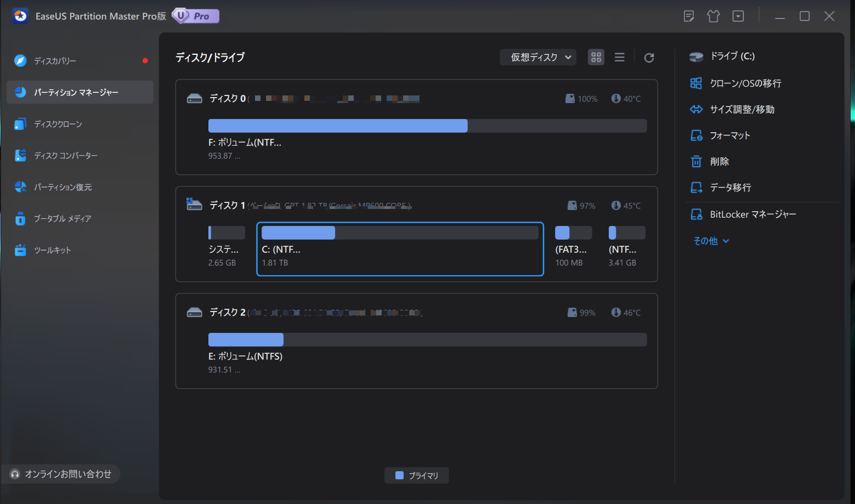Click the フォーマット icon
The height and width of the screenshot is (504, 855).
click(x=696, y=135)
